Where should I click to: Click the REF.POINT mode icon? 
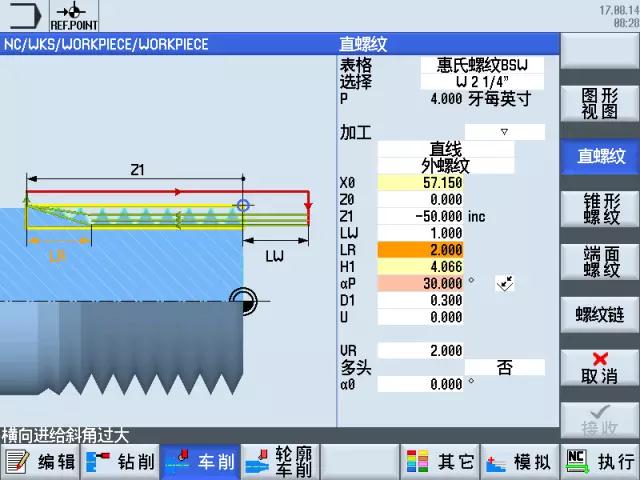pos(71,17)
